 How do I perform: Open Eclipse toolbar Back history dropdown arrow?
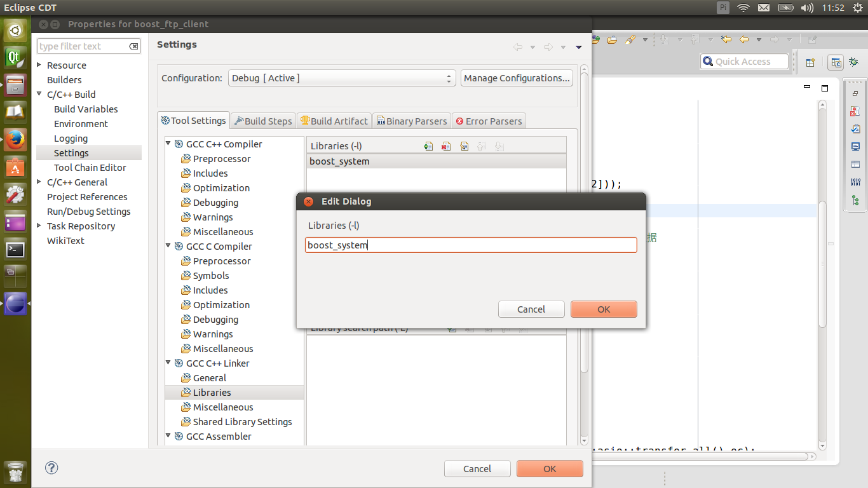coord(759,40)
